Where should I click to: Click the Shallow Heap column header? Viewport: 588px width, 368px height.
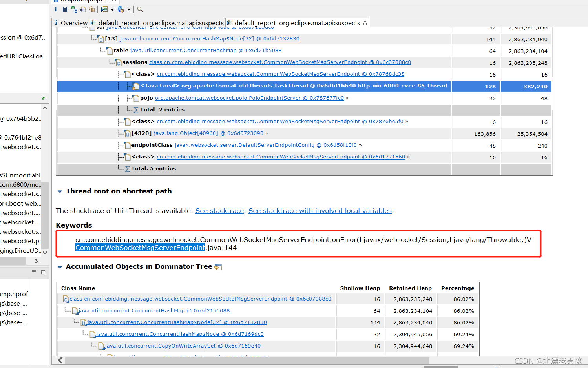(x=360, y=288)
